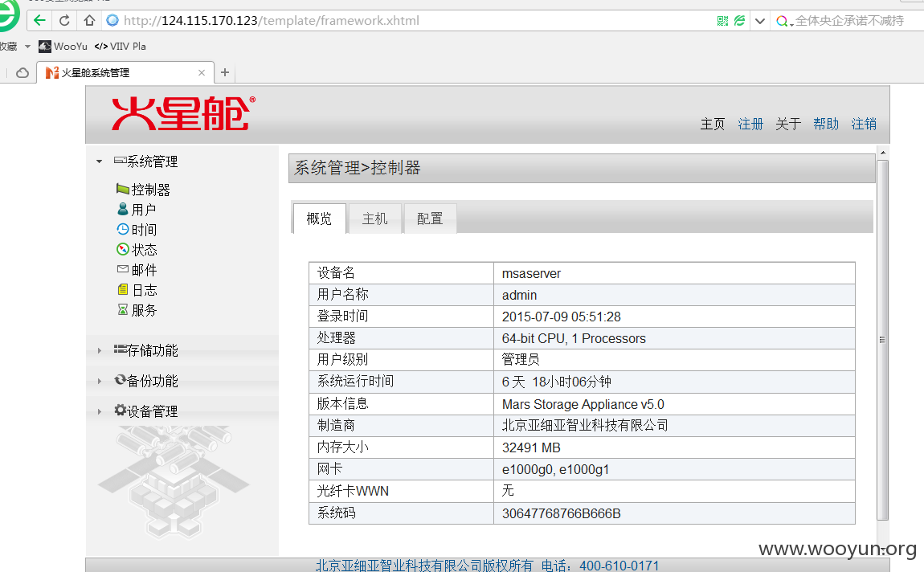Expand the 设备管理 section arrow
Image resolution: width=924 pixels, height=572 pixels.
tap(99, 412)
